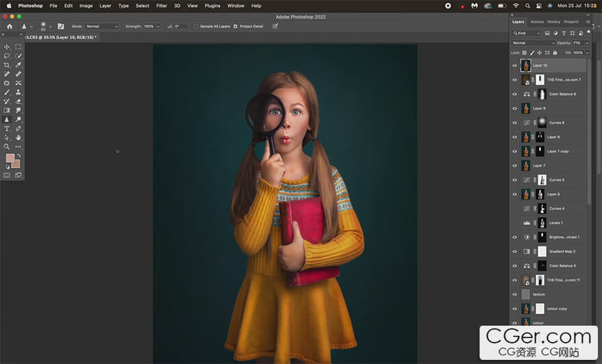Image resolution: width=602 pixels, height=364 pixels.
Task: Select the Hand tool
Action: coord(18,138)
